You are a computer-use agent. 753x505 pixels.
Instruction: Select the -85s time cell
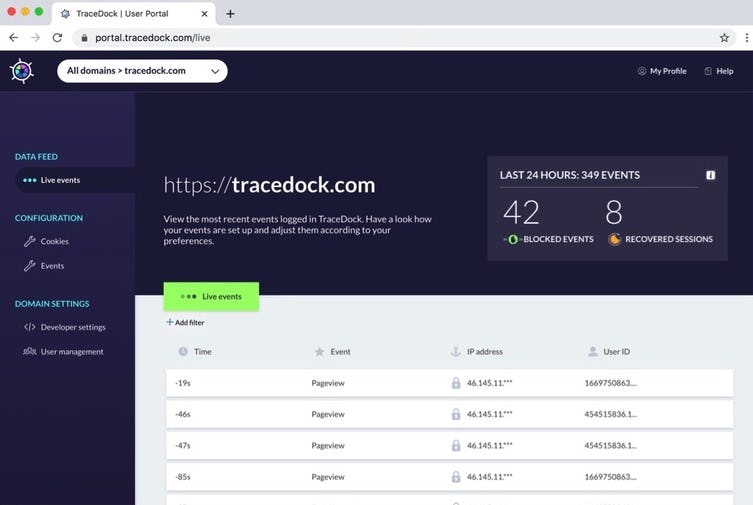point(183,477)
